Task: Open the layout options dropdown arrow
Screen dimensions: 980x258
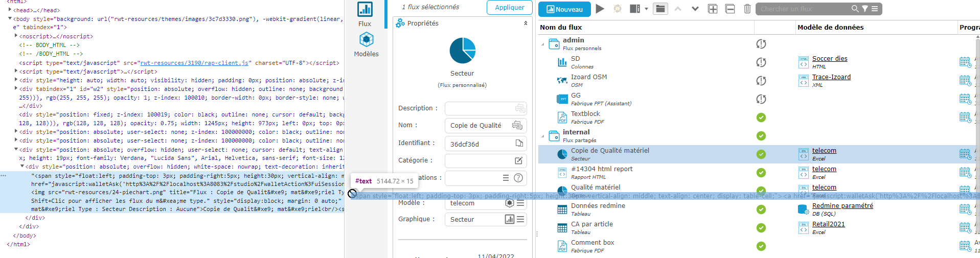Action: [646, 9]
